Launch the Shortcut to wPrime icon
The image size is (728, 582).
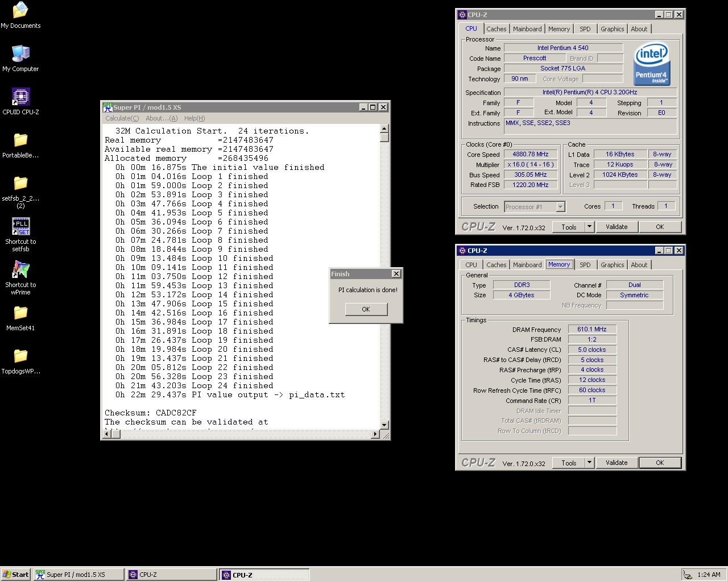click(20, 278)
